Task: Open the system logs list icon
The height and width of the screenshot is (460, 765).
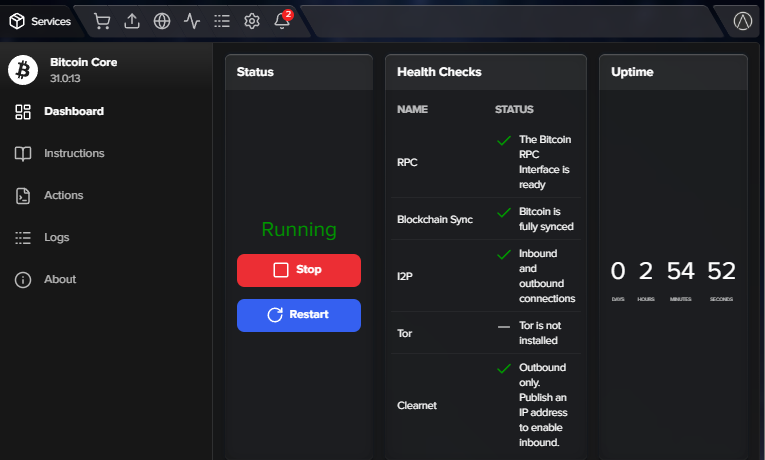Action: (222, 21)
